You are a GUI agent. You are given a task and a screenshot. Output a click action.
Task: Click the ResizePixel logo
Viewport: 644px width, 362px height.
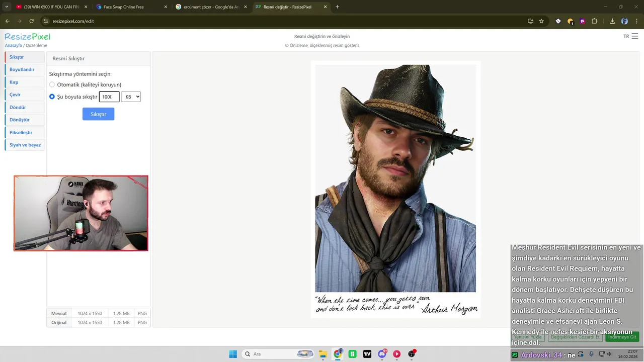tap(28, 37)
